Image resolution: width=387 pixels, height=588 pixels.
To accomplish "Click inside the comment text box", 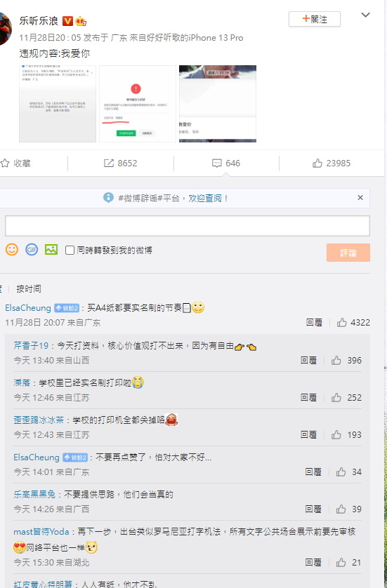I will click(188, 226).
